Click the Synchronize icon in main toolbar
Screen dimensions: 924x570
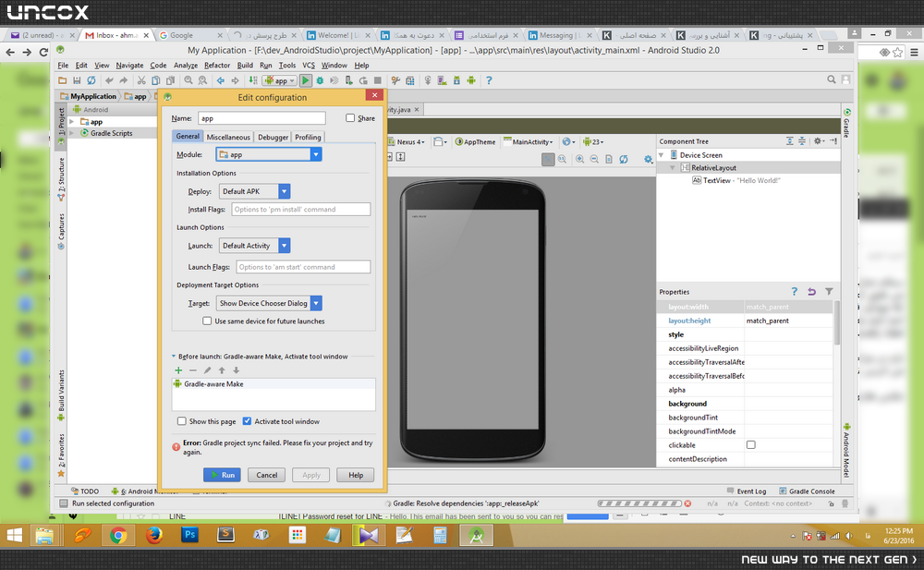click(91, 80)
